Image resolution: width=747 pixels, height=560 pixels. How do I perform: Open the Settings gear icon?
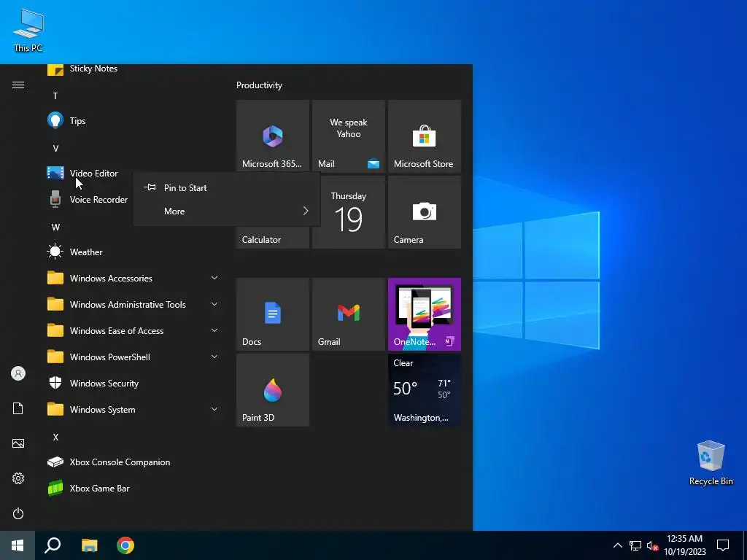[x=18, y=478]
